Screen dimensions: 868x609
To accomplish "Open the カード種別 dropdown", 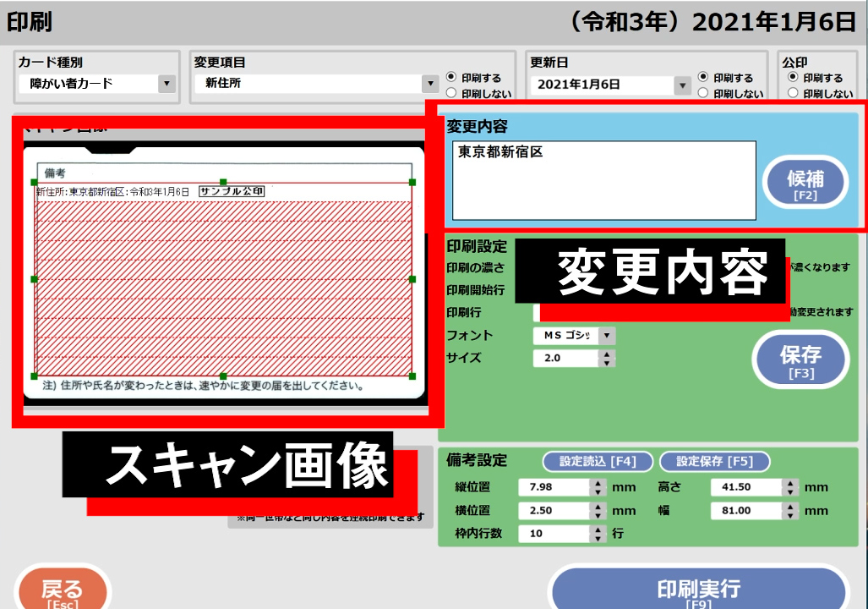I will point(167,84).
